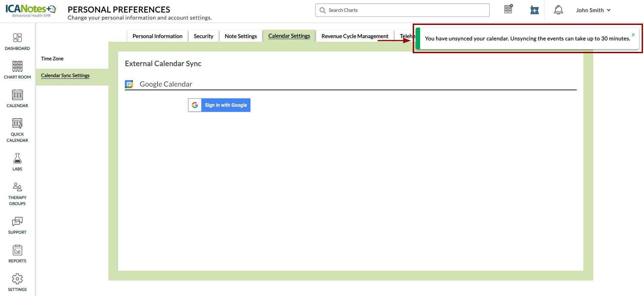Launch Quick Calendar from sidebar
Viewport: 644px width, 296px height.
17,130
